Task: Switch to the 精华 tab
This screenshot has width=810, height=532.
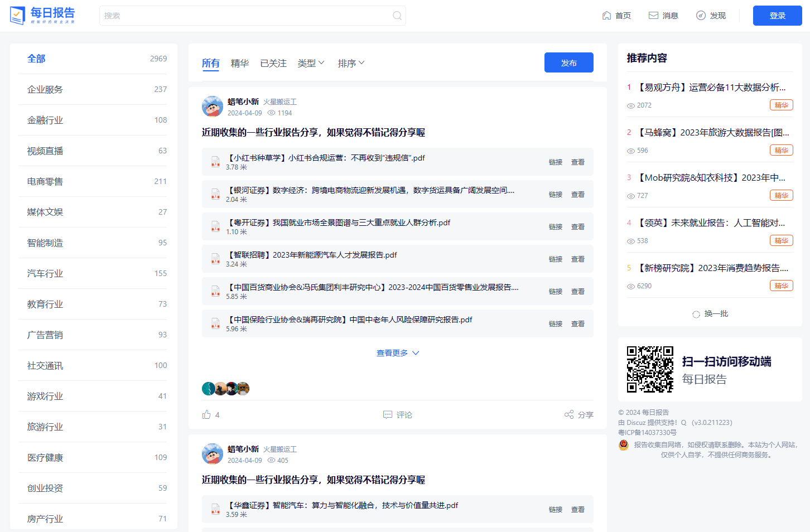Action: click(240, 63)
